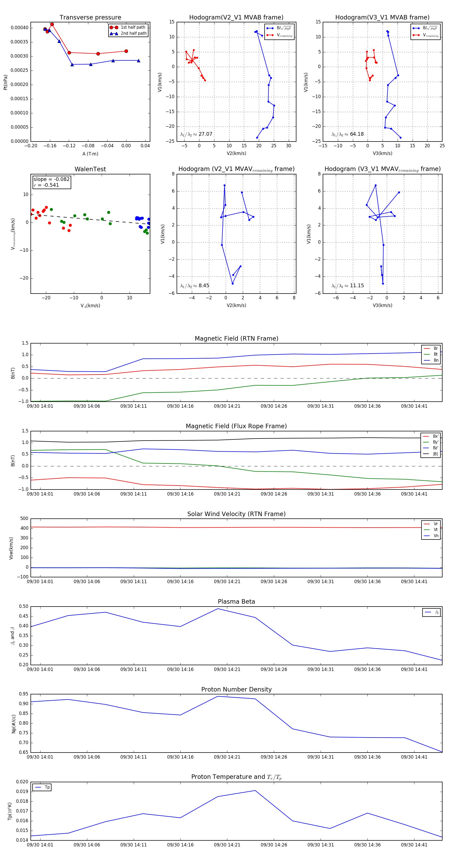Click 'A (T·m)' x-axis label
The height and width of the screenshot is (868, 473).
point(90,154)
